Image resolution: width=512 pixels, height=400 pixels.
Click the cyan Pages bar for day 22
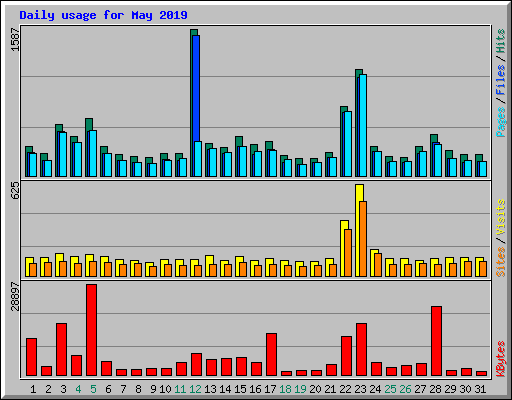(x=348, y=144)
